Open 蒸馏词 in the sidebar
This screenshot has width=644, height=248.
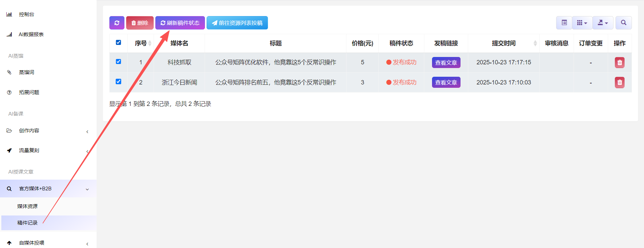[x=26, y=72]
